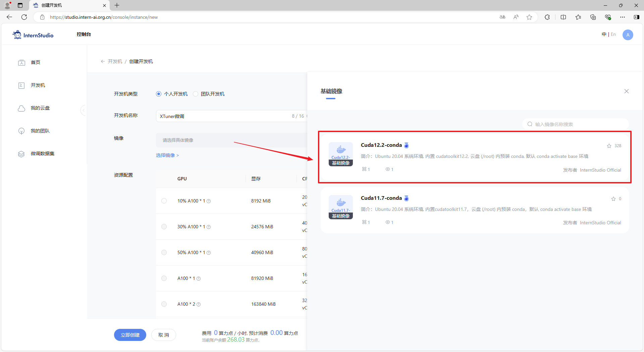Open the user avatar A menu
Viewport: 644px width, 352px height.
pos(628,35)
